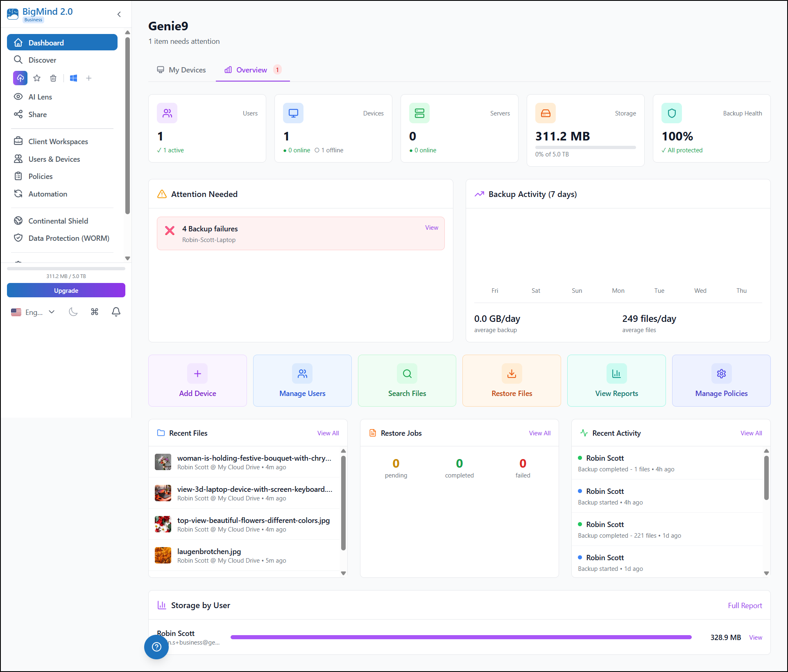Viewport: 788px width, 672px height.
Task: Open the English language dropdown
Action: (x=33, y=312)
